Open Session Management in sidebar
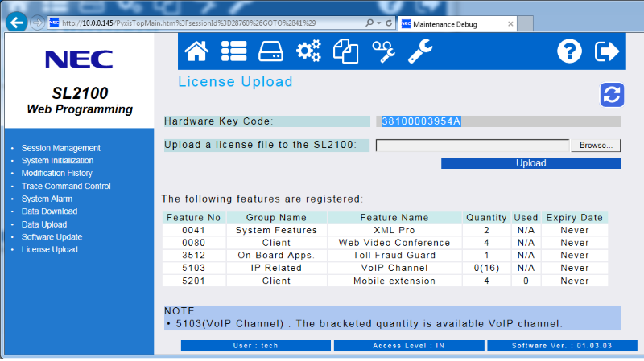The height and width of the screenshot is (361, 644). 60,148
